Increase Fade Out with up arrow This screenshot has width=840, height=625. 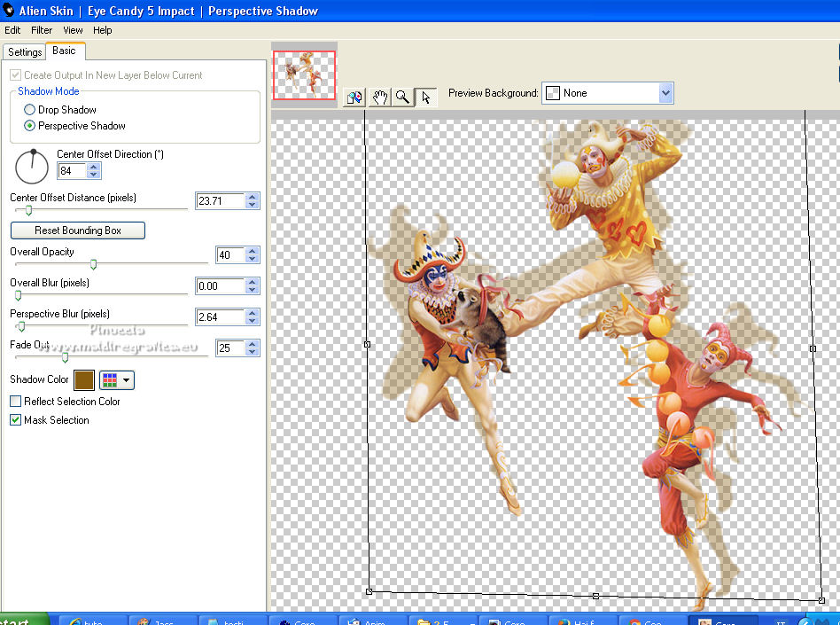tap(253, 344)
